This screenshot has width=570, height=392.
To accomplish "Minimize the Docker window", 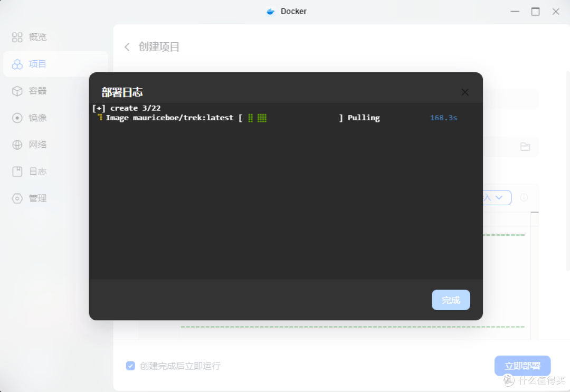I will click(515, 12).
